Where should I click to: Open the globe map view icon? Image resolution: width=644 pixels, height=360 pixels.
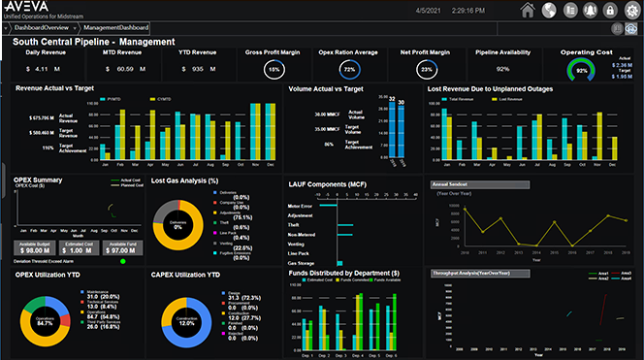tap(549, 11)
